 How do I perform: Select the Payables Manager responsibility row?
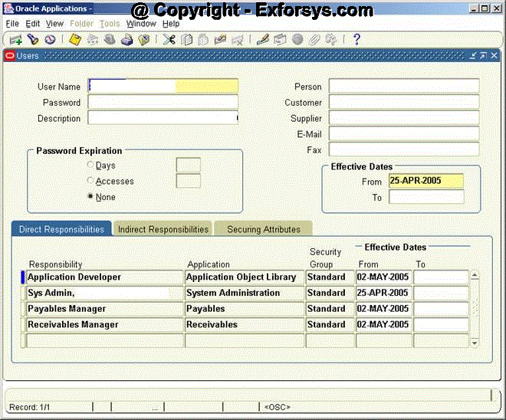point(104,309)
